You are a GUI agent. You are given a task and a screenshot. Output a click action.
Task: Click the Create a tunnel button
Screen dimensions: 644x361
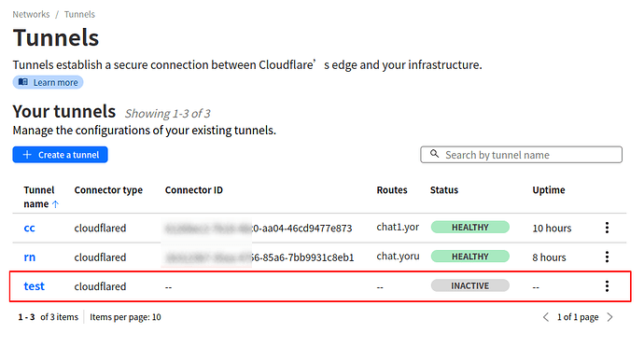tap(60, 155)
